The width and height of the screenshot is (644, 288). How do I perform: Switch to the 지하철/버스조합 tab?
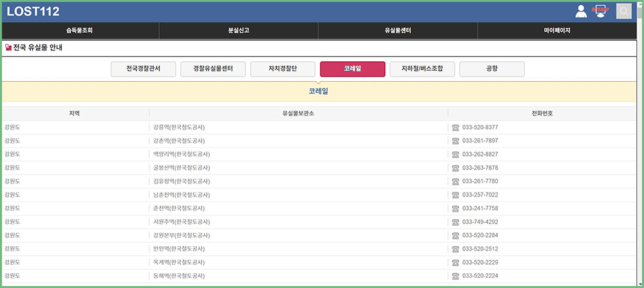coord(422,69)
